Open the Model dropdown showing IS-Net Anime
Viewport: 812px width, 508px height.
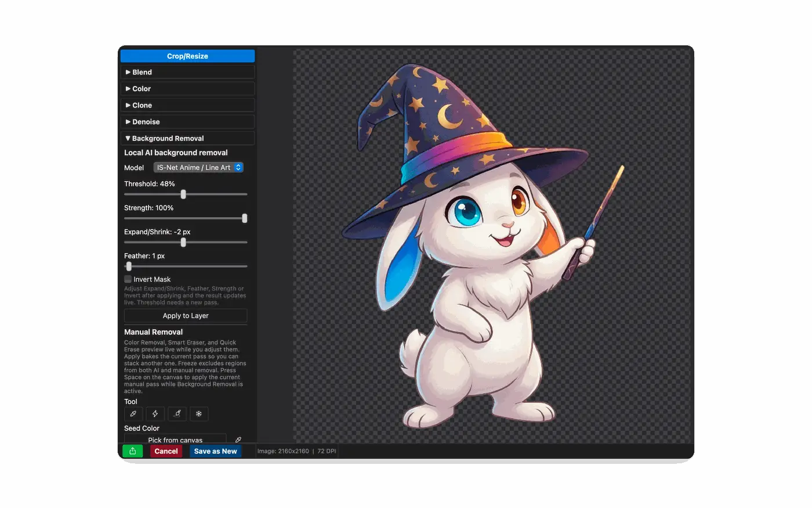point(198,167)
